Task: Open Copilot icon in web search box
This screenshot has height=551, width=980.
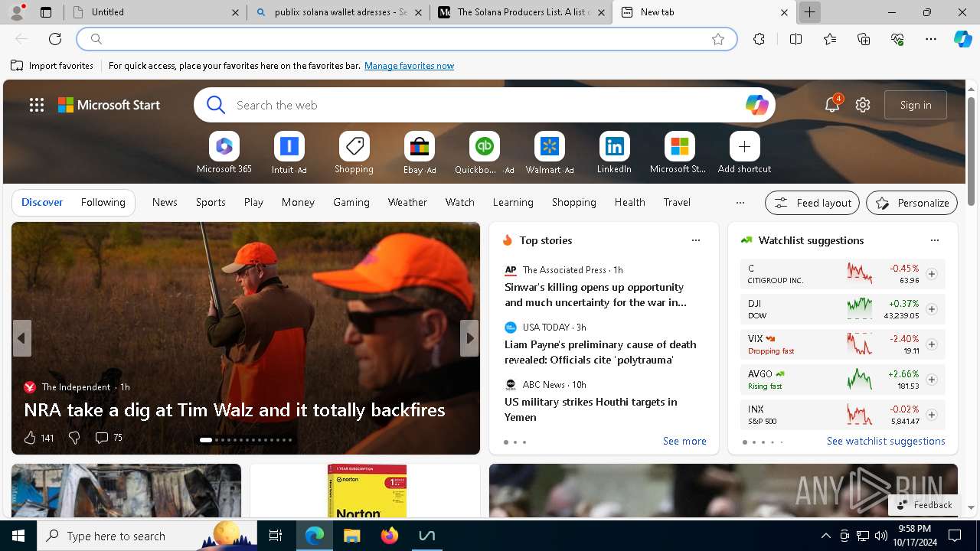Action: tap(756, 105)
